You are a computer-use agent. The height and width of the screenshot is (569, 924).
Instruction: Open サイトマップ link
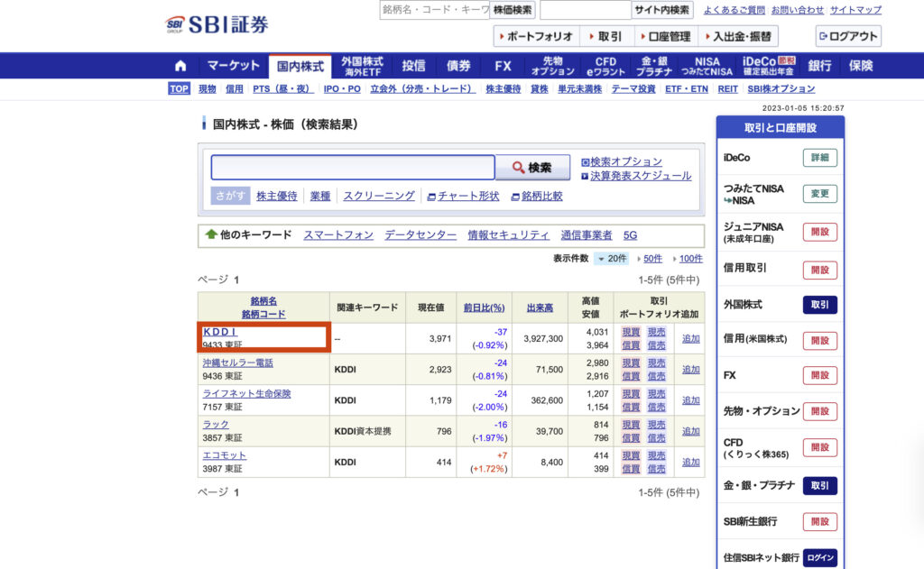pos(855,10)
